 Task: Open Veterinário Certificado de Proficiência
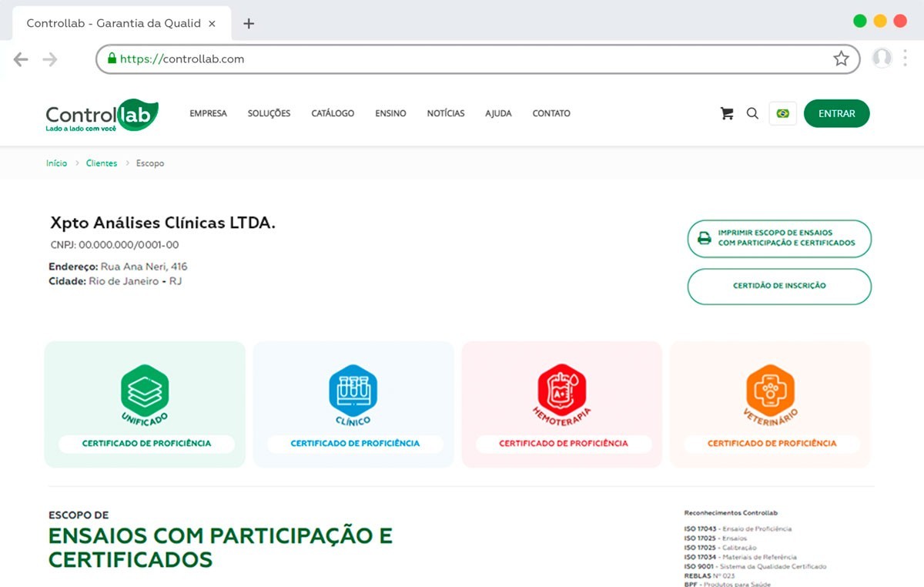pos(772,444)
